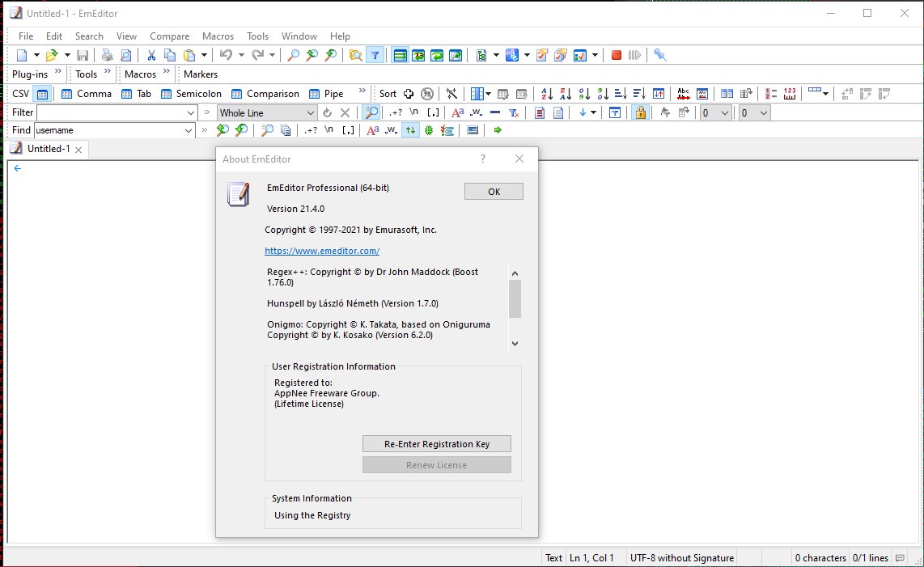Toggle the Filter funnel button in main toolbar

(375, 55)
